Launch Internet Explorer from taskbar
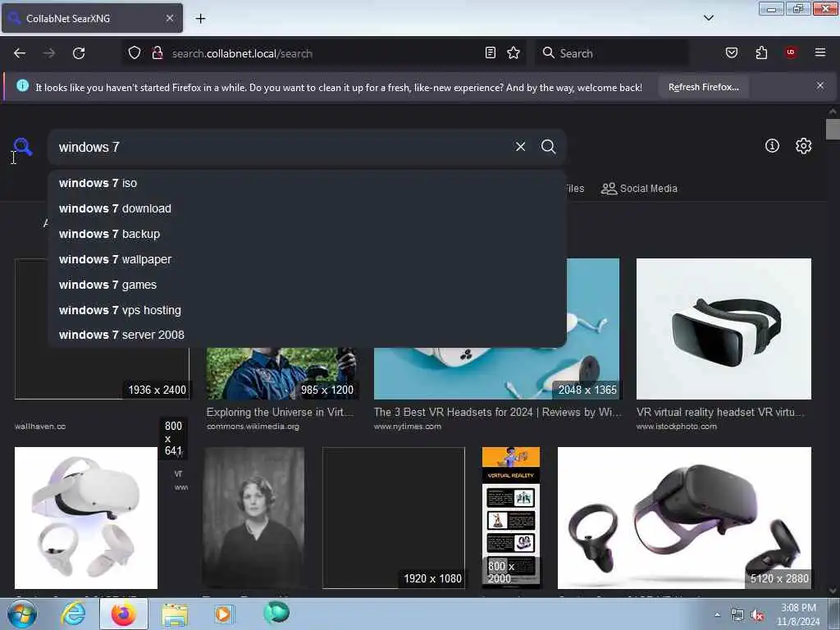 [73, 614]
